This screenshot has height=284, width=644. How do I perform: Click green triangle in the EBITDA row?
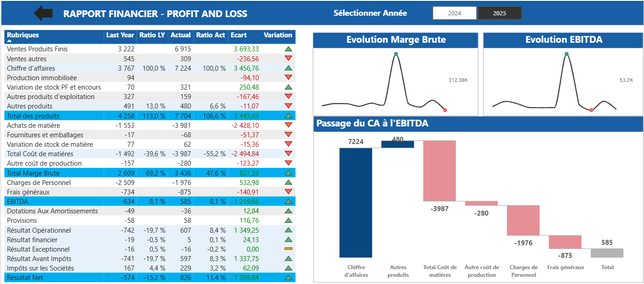coord(288,201)
